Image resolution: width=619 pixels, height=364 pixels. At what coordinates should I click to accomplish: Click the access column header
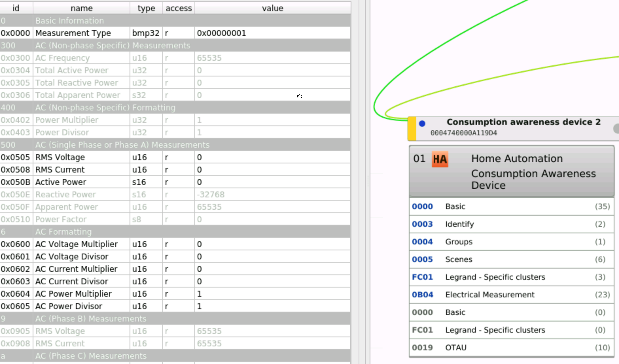pos(179,8)
